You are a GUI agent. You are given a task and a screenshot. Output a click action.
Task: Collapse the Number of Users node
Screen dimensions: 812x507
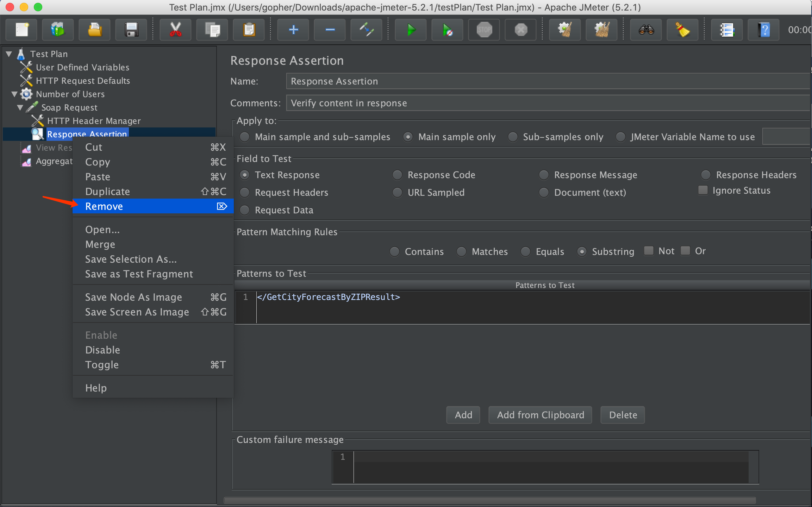click(14, 94)
